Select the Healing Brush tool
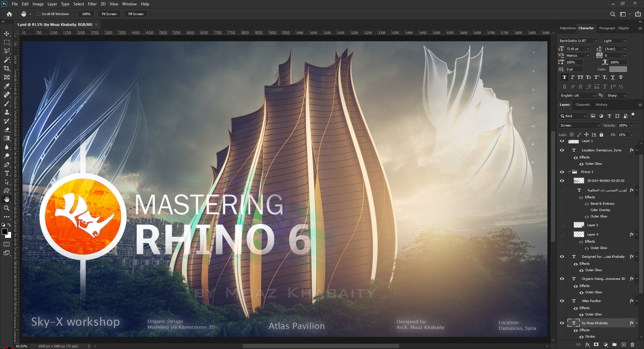The height and width of the screenshot is (349, 644). click(x=7, y=95)
